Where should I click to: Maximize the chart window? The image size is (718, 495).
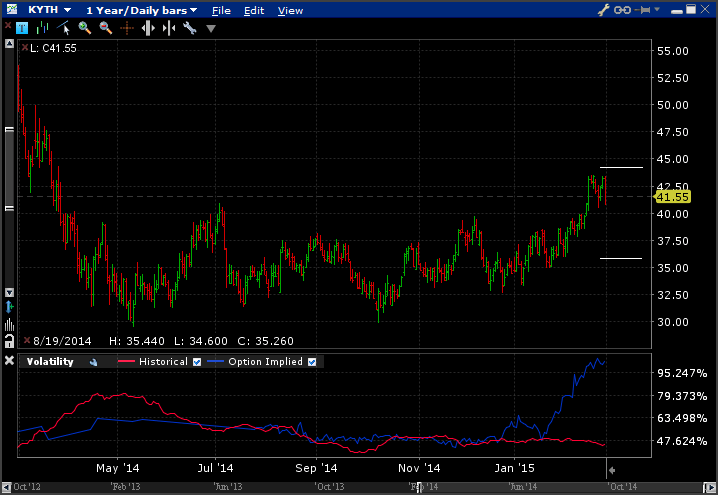coord(691,9)
